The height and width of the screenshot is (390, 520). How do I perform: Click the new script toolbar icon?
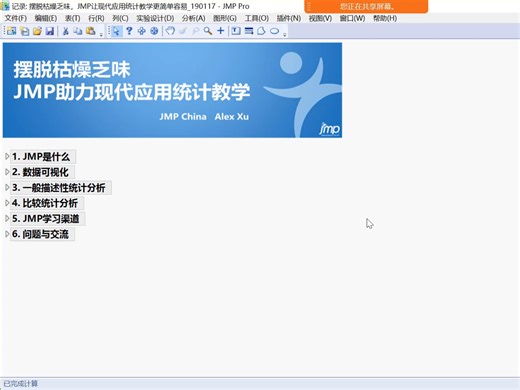click(25, 31)
